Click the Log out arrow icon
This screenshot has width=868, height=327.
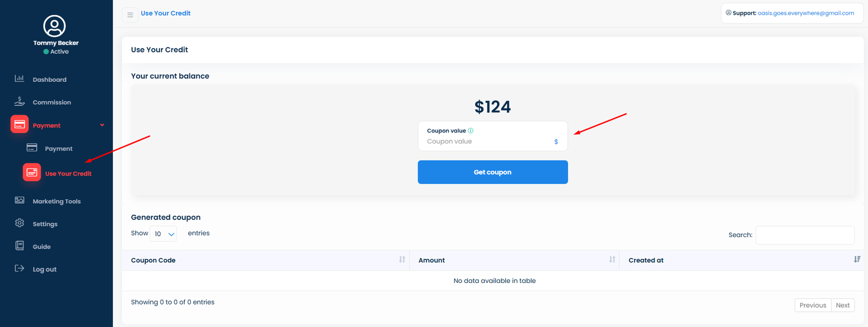(19, 268)
